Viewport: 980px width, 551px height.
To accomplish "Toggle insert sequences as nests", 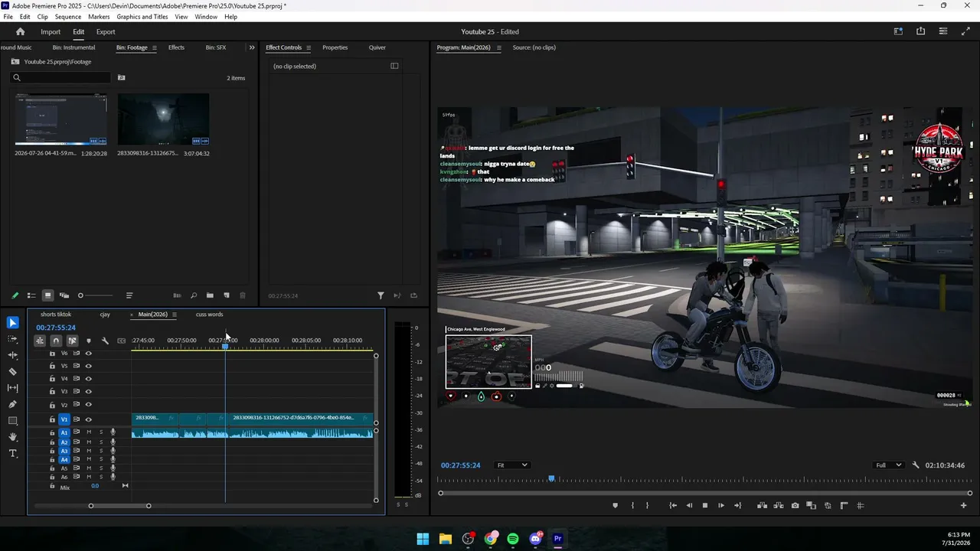I will (x=40, y=341).
